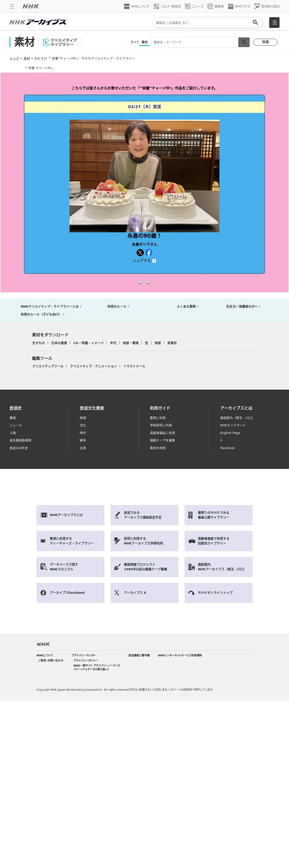Open 放送番組と著作権 footer link
This screenshot has height=868, width=289.
(139, 655)
